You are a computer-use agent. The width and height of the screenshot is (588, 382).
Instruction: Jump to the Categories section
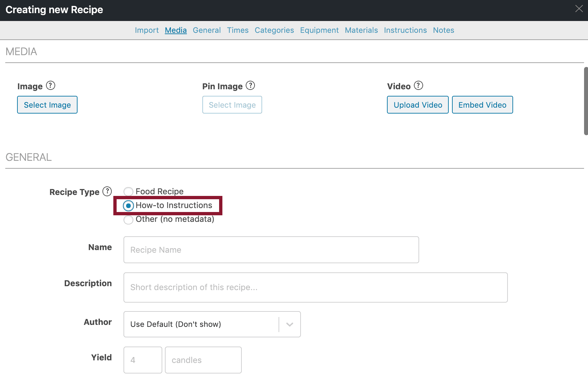click(x=274, y=30)
